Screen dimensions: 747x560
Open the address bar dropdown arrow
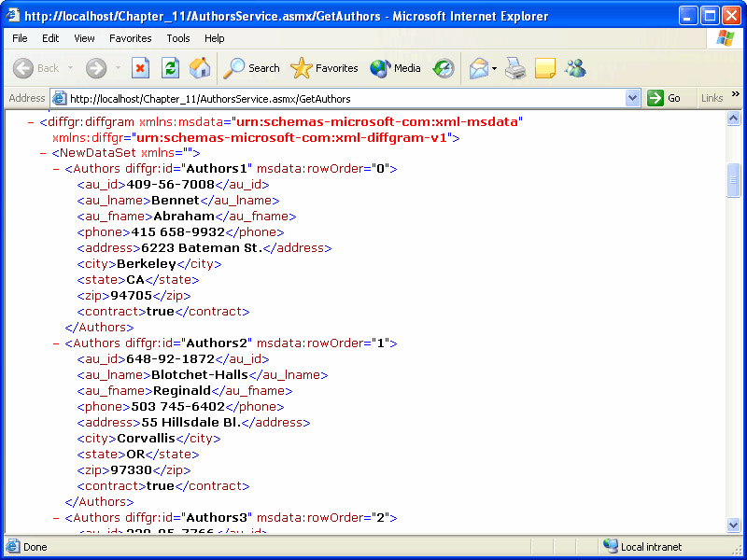coord(632,98)
